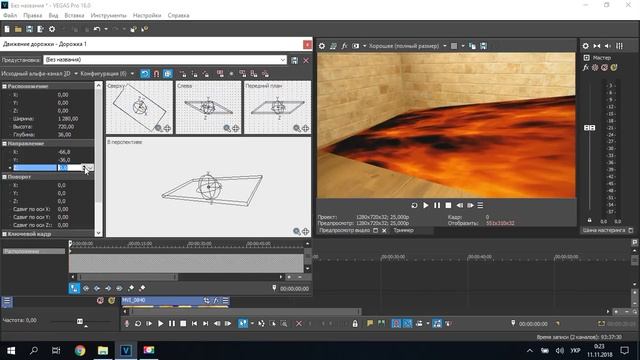Expand the Ключевой кадр section
This screenshot has height=360, width=640.
tap(4, 234)
